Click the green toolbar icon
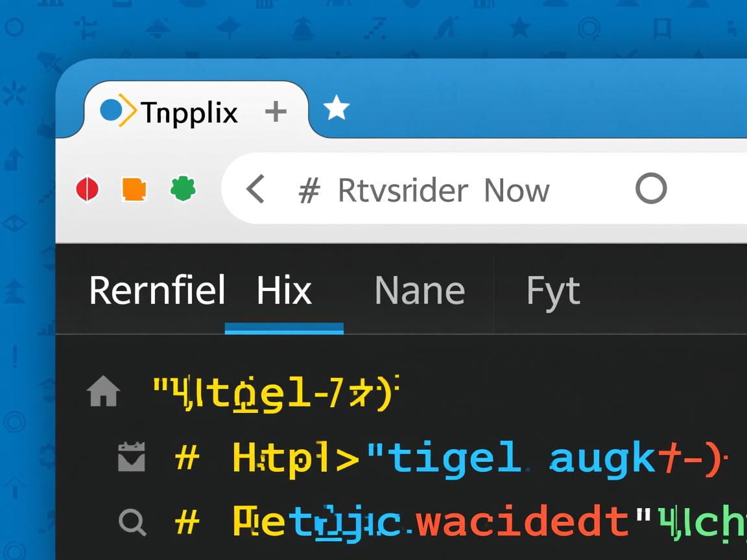This screenshot has height=560, width=747. (183, 189)
